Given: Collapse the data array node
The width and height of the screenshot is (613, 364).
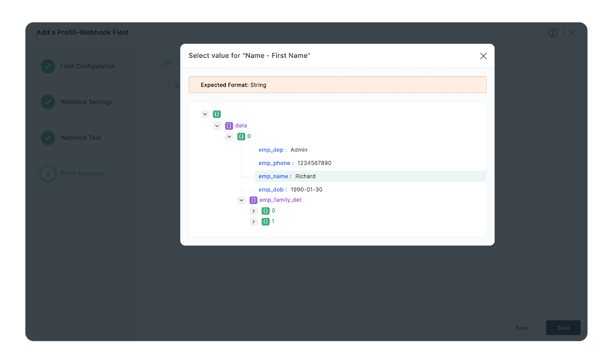Looking at the screenshot, I should pos(217,126).
